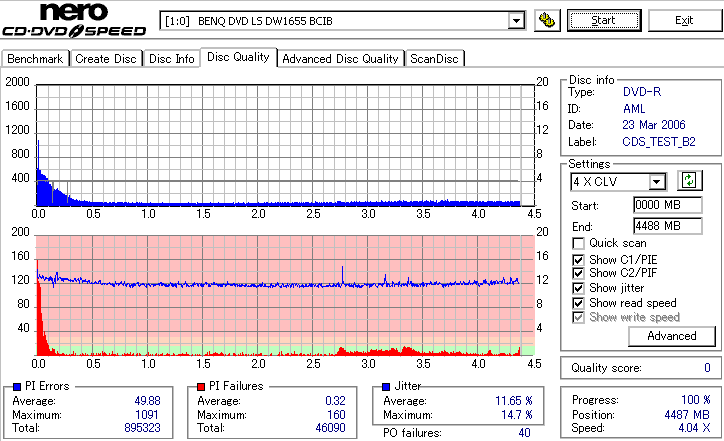Screen dimensions: 724x441
Task: Click the Nero CD-DVD Speed logo
Action: 74,20
